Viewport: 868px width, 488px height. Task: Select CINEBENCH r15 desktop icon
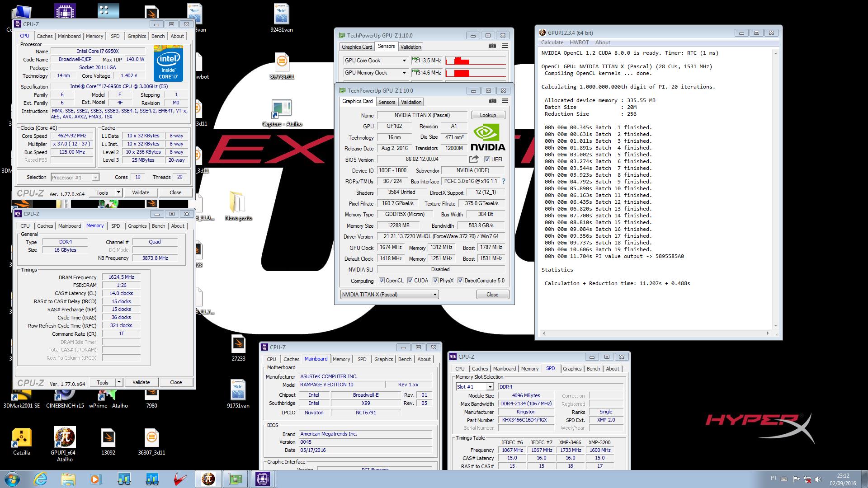click(65, 398)
